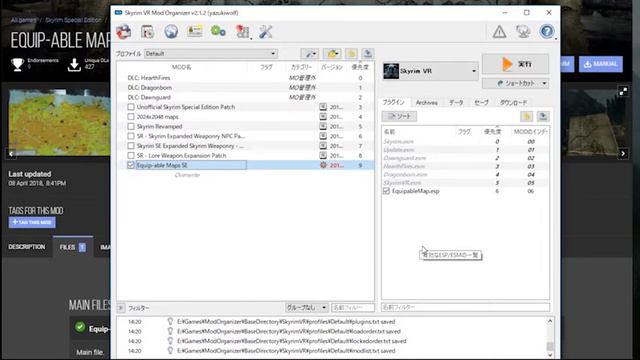Open the blue help question-mark icon
This screenshot has width=640, height=360.
547,31
